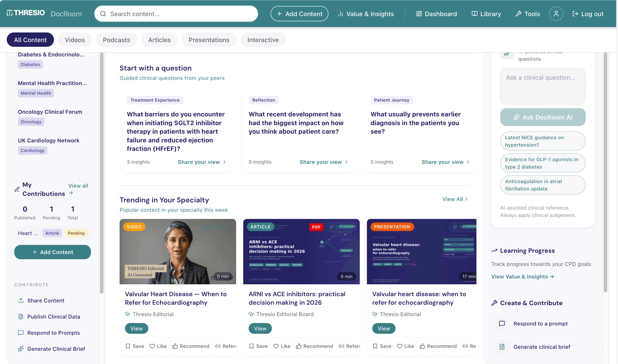Open Publish Clinical Data in sidebar
Viewport: 618px width, 364px height.
tap(49, 316)
